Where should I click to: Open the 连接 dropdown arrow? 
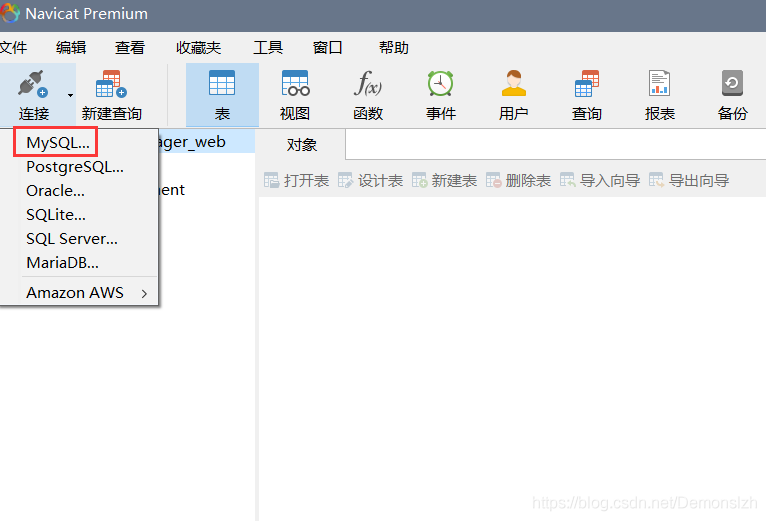click(70, 95)
